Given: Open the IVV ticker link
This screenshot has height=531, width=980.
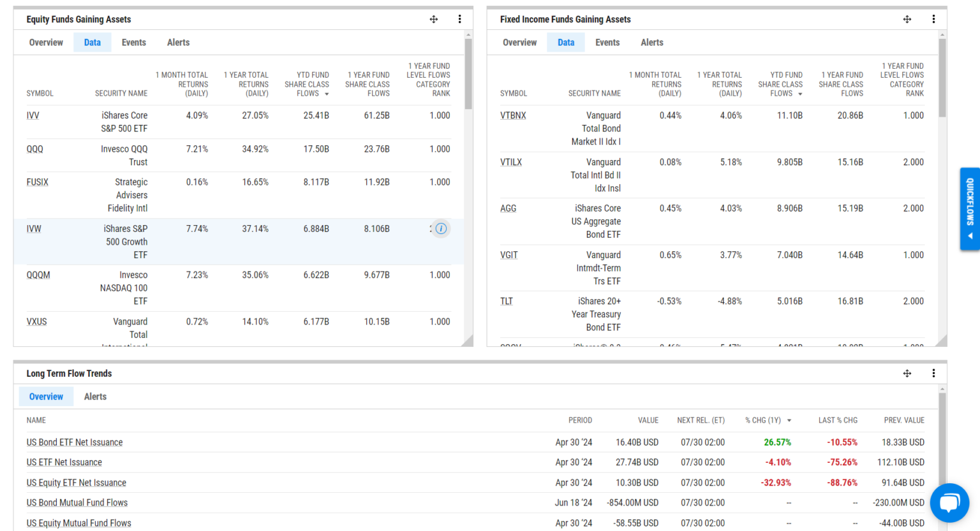Looking at the screenshot, I should (x=33, y=115).
